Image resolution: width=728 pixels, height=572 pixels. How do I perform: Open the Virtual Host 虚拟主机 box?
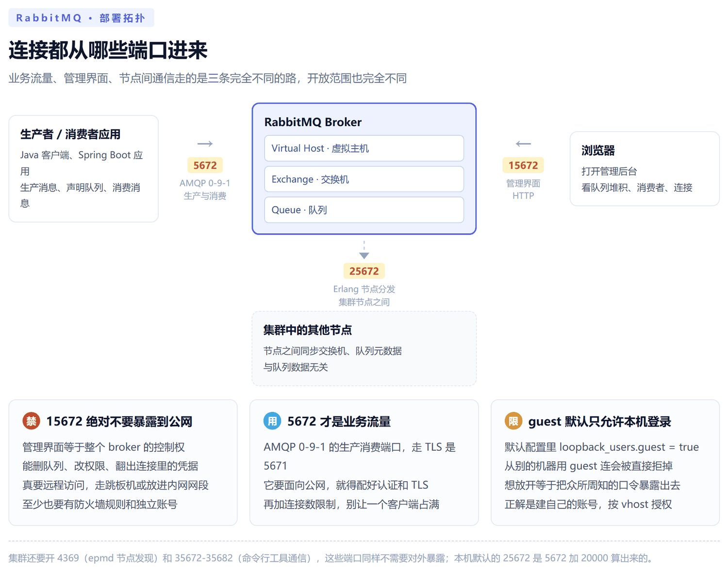click(364, 148)
